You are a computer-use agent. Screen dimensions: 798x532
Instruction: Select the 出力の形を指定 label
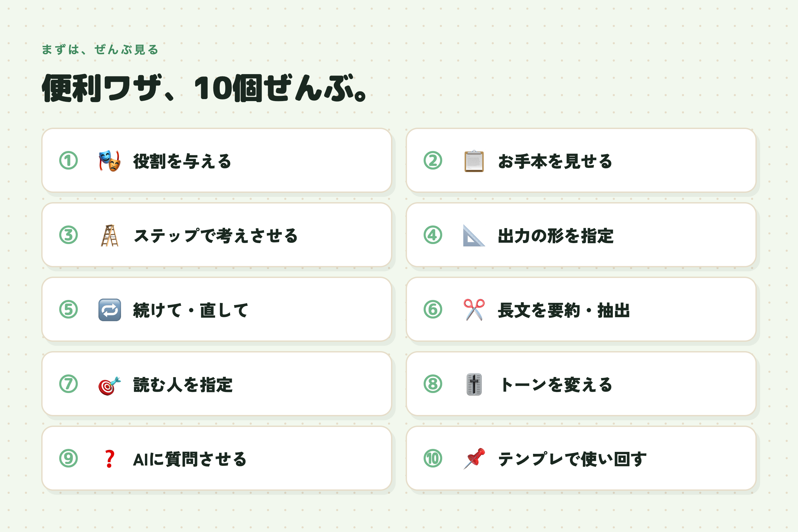pyautogui.click(x=555, y=235)
